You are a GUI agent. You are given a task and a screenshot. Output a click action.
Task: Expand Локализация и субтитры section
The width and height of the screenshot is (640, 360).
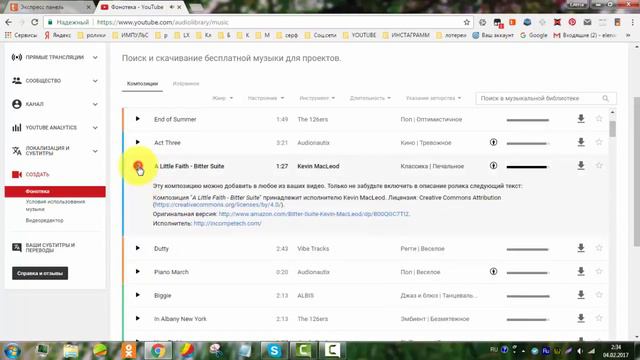95,151
